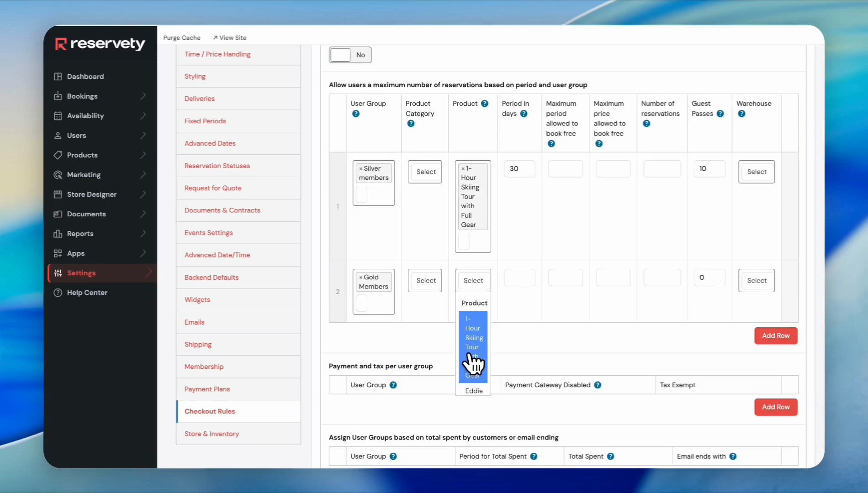Expand the Products sidebar menu chevron
This screenshot has width=868, height=493.
click(x=143, y=155)
